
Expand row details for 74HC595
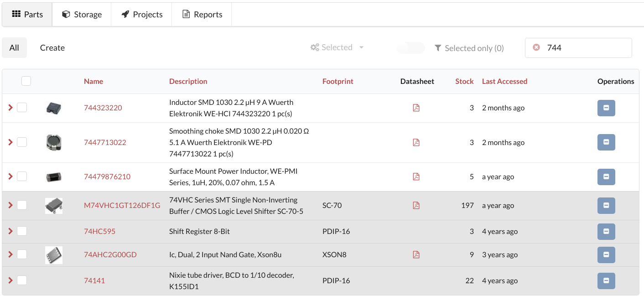tap(10, 231)
